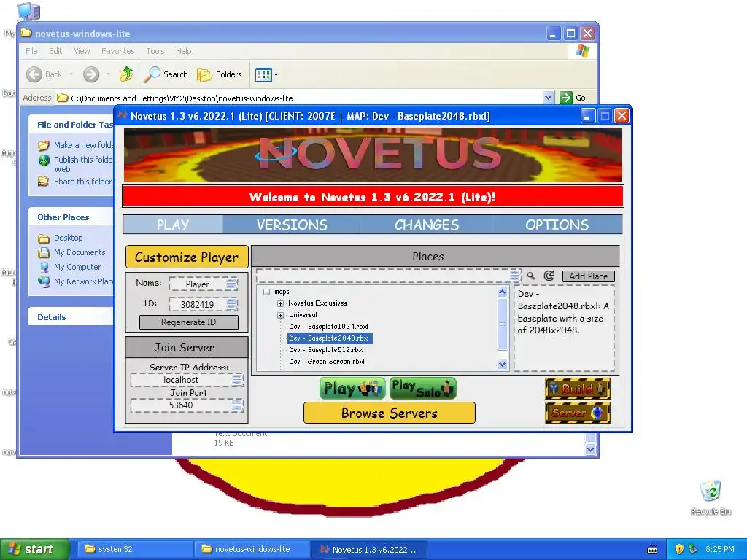Select Dev - Baseplate1024.rbxl map
This screenshot has width=747, height=560.
pyautogui.click(x=328, y=327)
